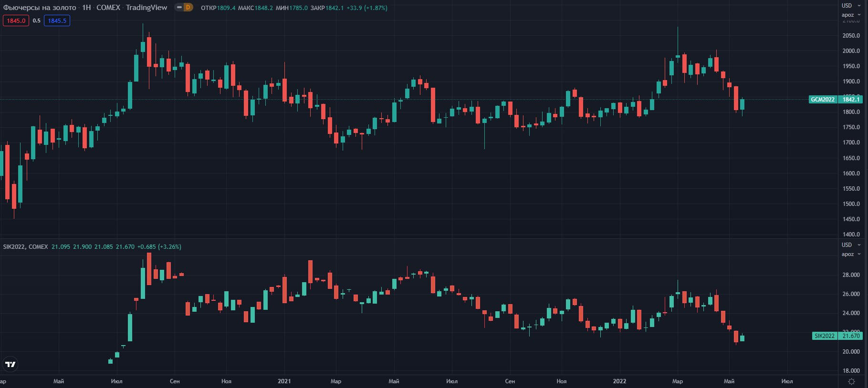The image size is (868, 388).
Task: Click the ОТКР 1809.4 open value
Action: [218, 8]
